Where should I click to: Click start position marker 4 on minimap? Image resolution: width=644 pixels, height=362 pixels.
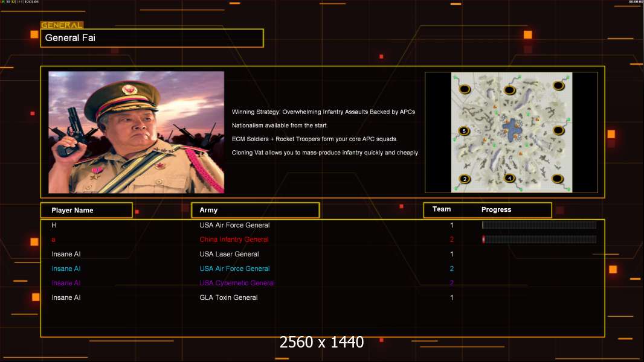coord(509,179)
